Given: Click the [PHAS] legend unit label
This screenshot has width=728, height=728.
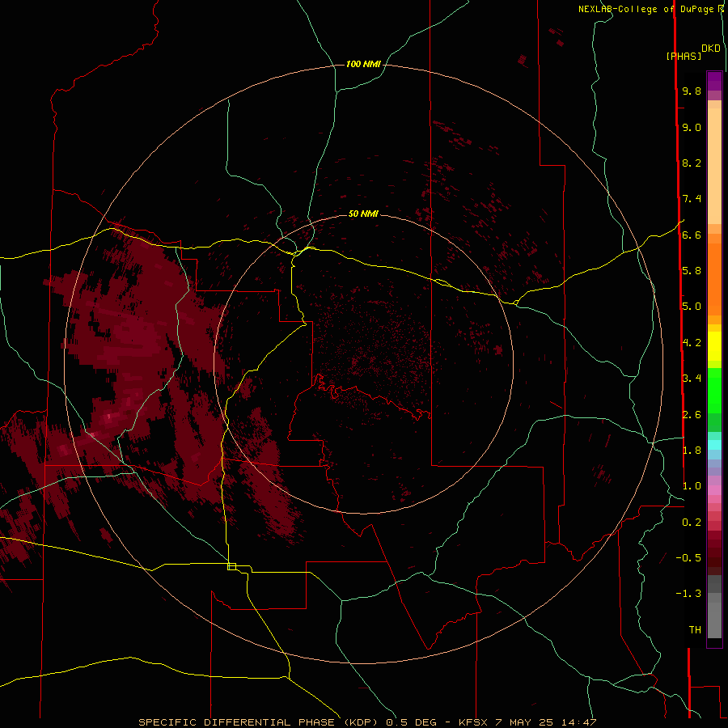Looking at the screenshot, I should [x=684, y=57].
